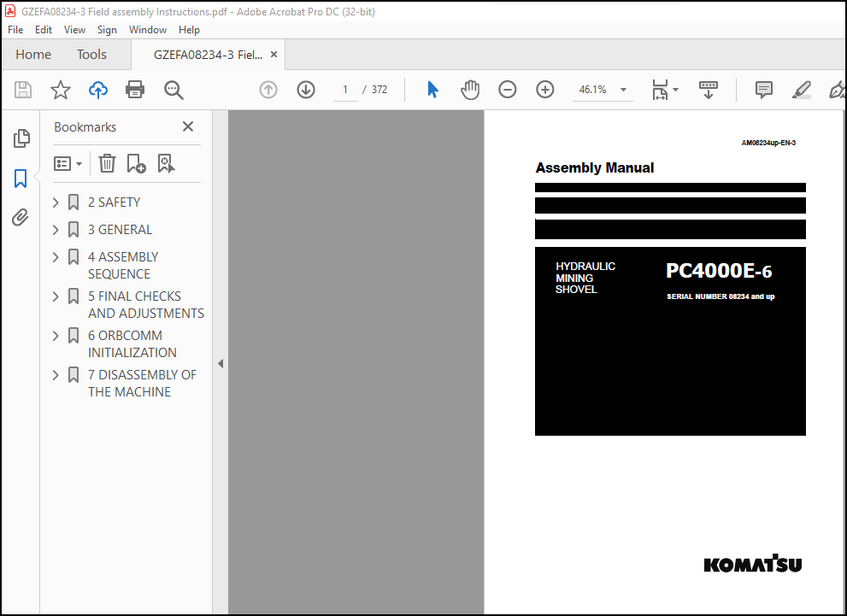Open the Attachments paperclip panel
Viewport: 847px width, 616px height.
(21, 218)
